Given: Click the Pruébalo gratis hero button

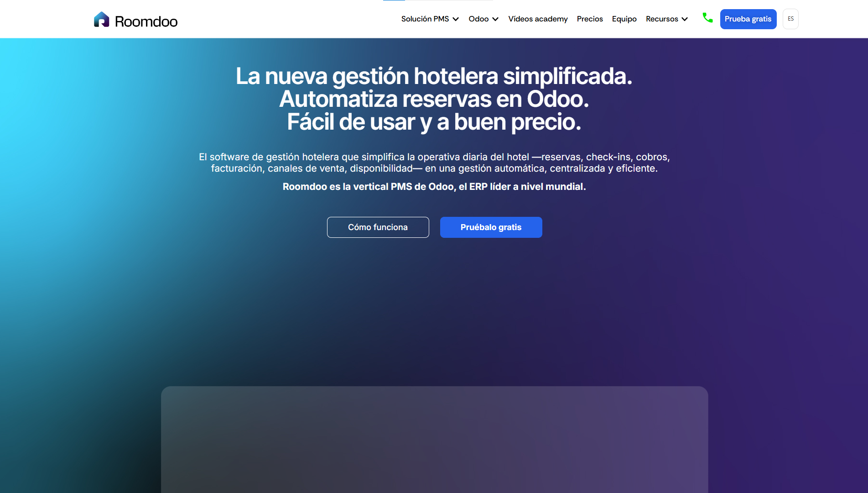Looking at the screenshot, I should [491, 227].
